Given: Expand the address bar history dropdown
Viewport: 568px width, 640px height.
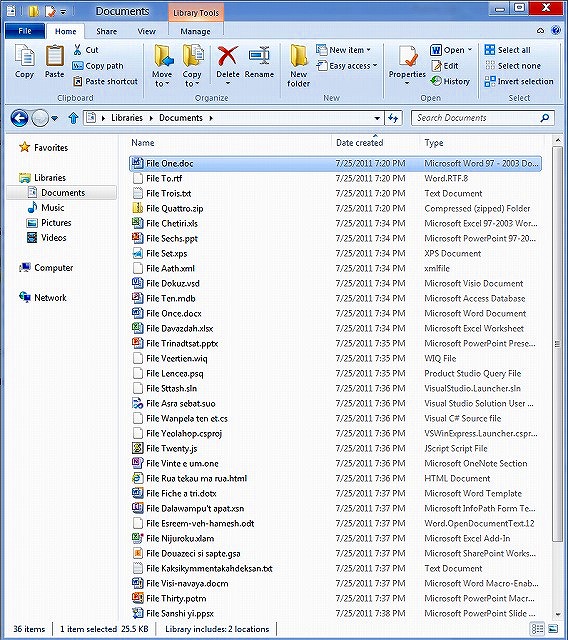Looking at the screenshot, I should 377,118.
